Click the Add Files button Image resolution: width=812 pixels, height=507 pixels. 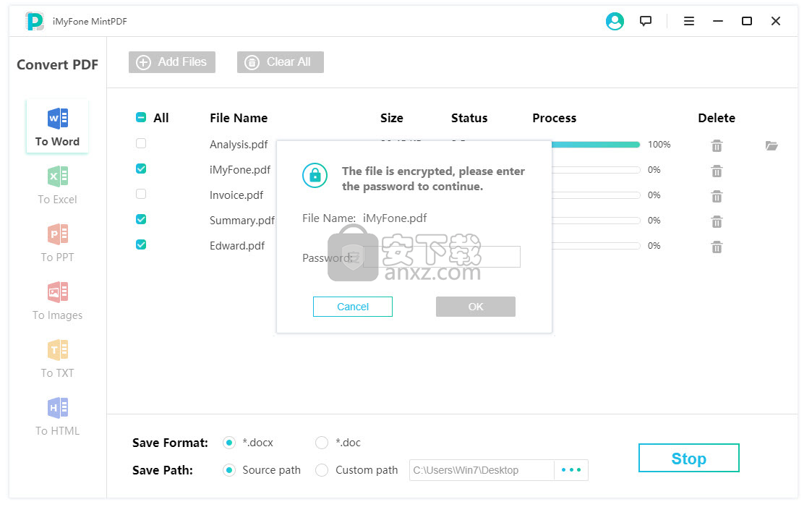click(x=172, y=62)
